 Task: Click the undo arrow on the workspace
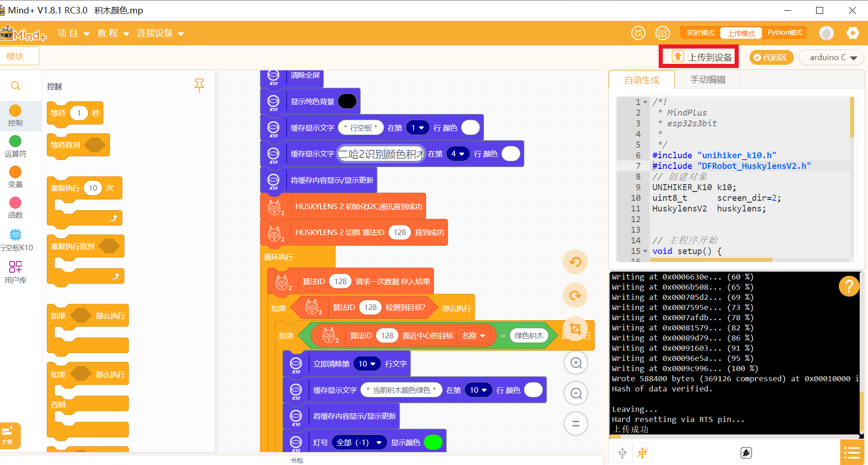pos(575,262)
